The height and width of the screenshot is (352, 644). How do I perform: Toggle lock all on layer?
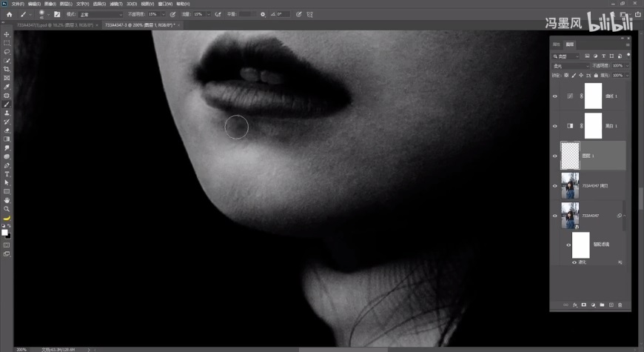[x=596, y=76]
